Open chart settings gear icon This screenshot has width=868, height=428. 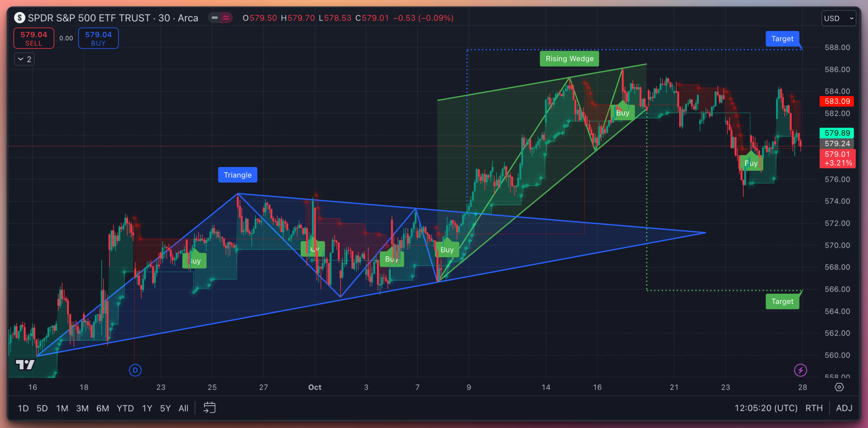839,387
